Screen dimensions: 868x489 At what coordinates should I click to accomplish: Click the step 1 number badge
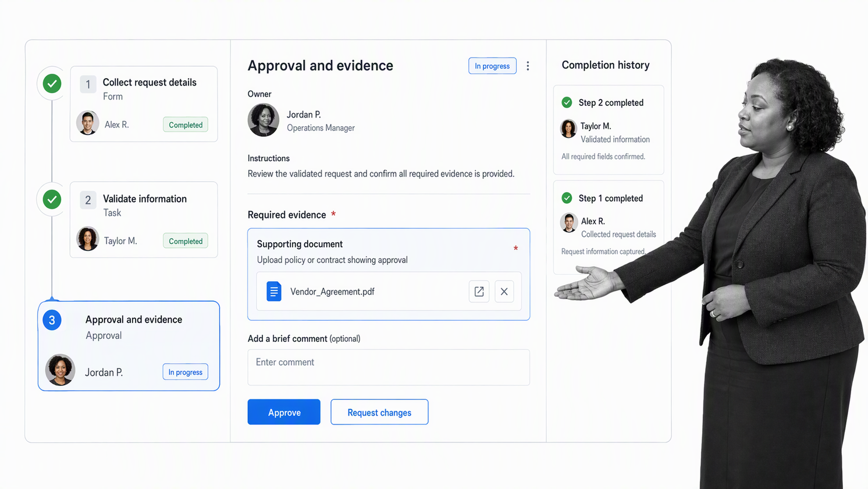coord(88,84)
